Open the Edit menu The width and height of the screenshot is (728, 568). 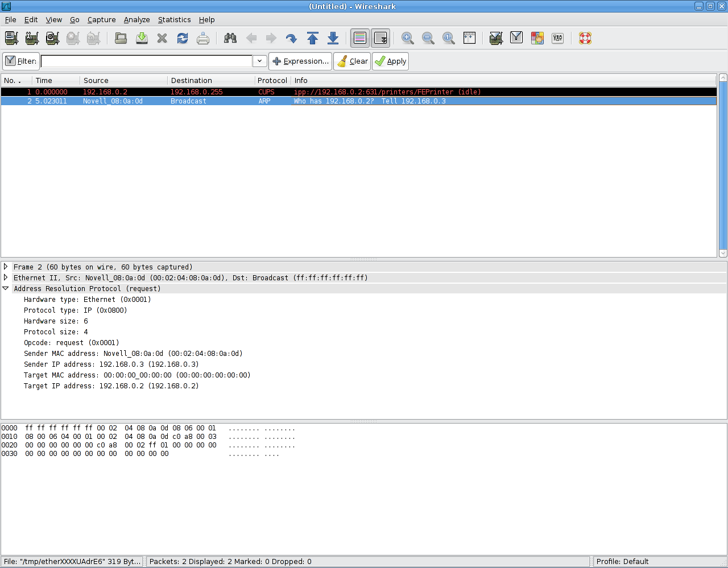pos(31,19)
